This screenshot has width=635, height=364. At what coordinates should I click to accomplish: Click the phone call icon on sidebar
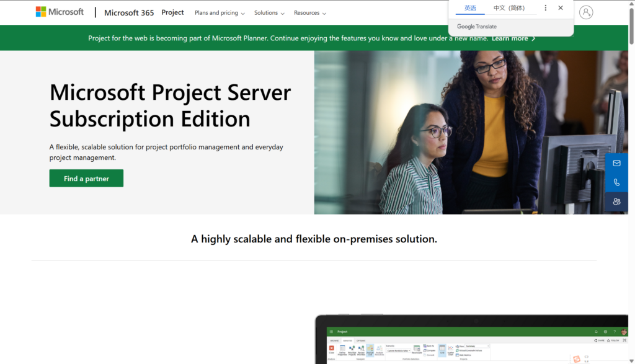pyautogui.click(x=616, y=182)
